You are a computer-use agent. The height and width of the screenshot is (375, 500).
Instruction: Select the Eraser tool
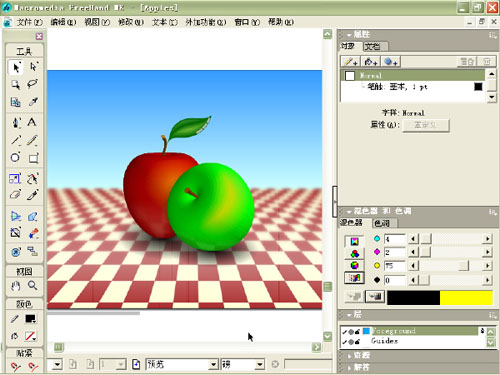[x=15, y=195]
